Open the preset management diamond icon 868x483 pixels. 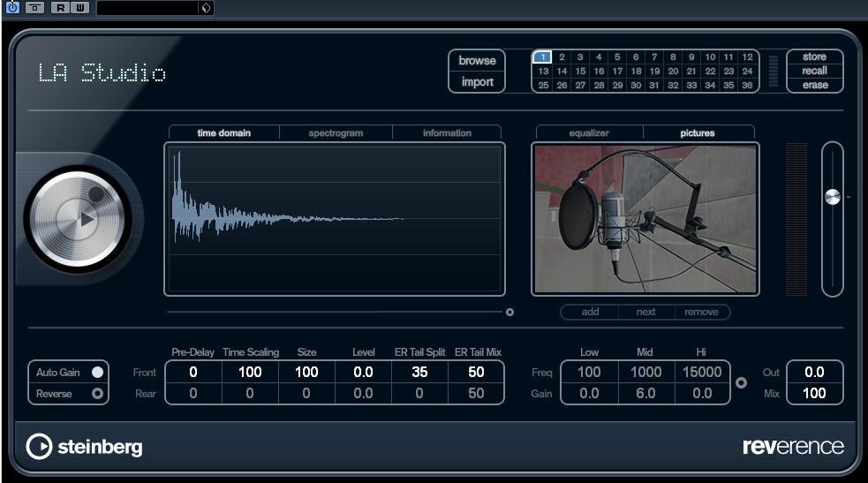pos(206,8)
